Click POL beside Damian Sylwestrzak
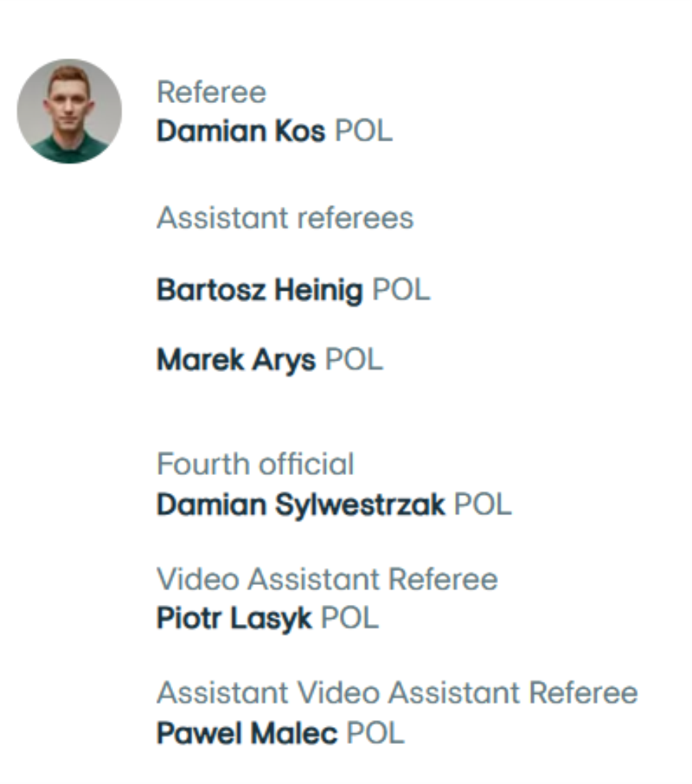Image resolution: width=692 pixels, height=784 pixels. coord(482,505)
